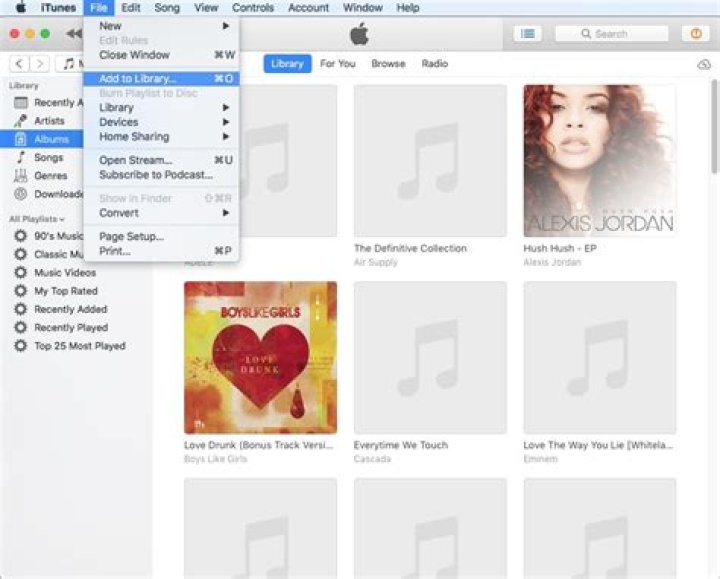Collapse the All Playlists section
The height and width of the screenshot is (579, 720).
37,219
